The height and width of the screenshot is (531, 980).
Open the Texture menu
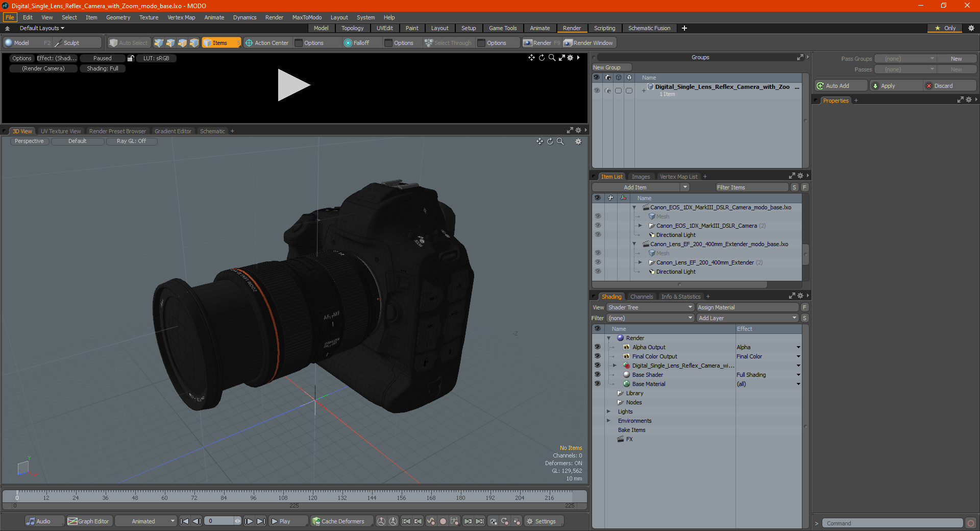click(x=149, y=17)
